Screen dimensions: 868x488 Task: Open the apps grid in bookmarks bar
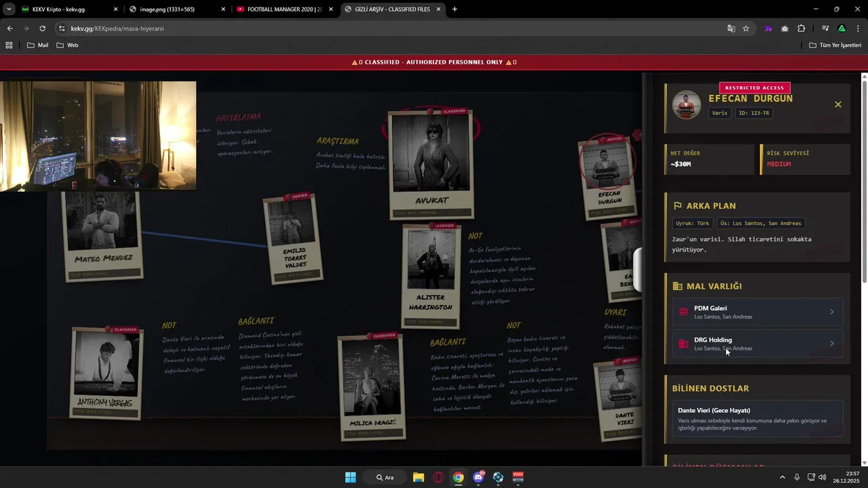9,45
